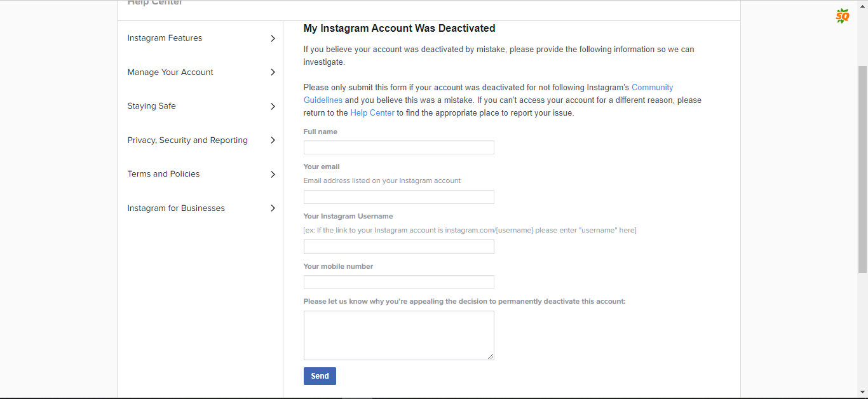
Task: Click the 'My Instagram Account Was Deactivated' heading
Action: [399, 29]
